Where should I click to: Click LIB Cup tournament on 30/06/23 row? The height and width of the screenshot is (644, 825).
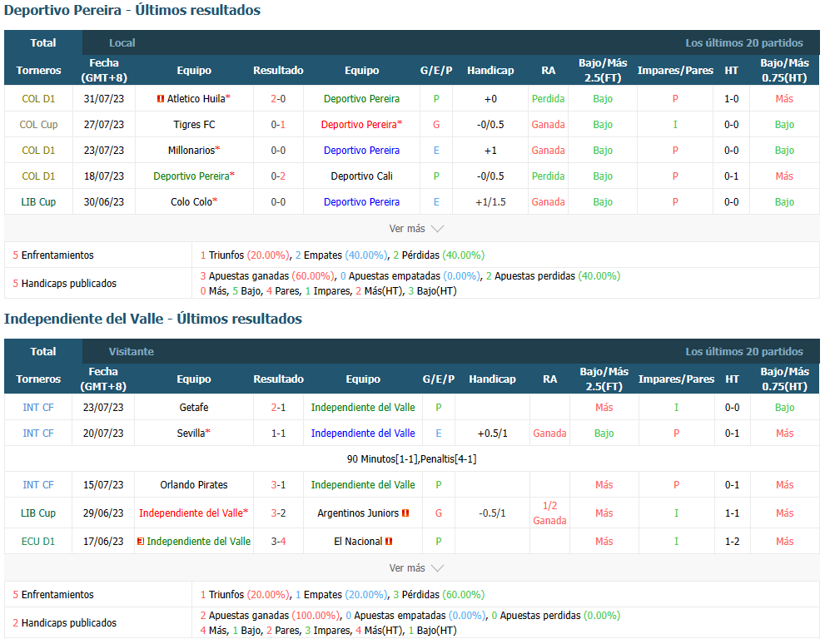tap(38, 202)
